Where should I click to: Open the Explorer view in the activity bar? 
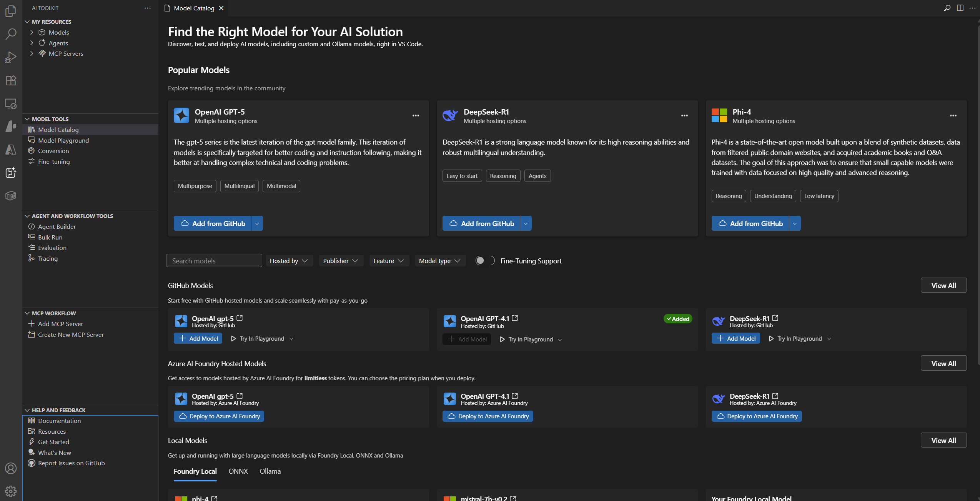(10, 11)
